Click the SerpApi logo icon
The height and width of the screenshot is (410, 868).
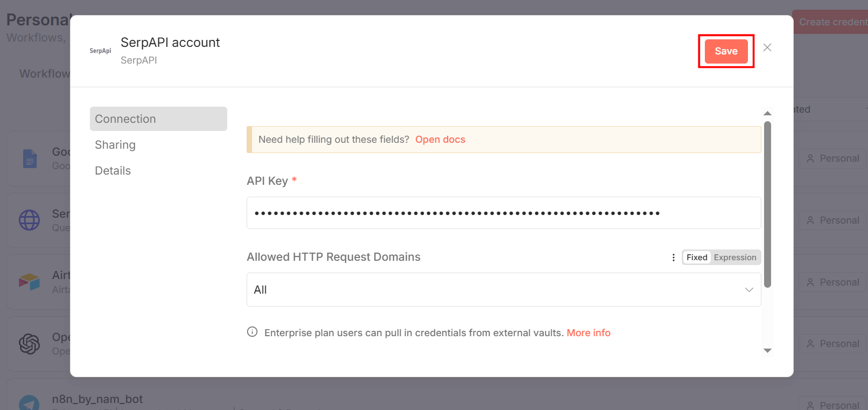click(100, 51)
